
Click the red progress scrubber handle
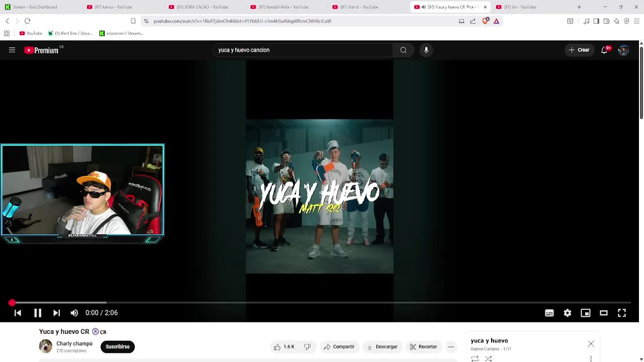coord(12,303)
